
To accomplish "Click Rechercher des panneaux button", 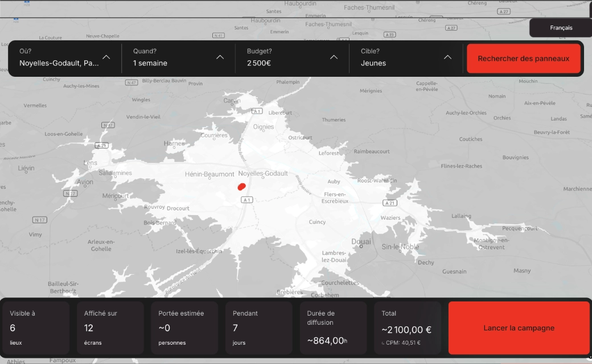I will coord(523,59).
